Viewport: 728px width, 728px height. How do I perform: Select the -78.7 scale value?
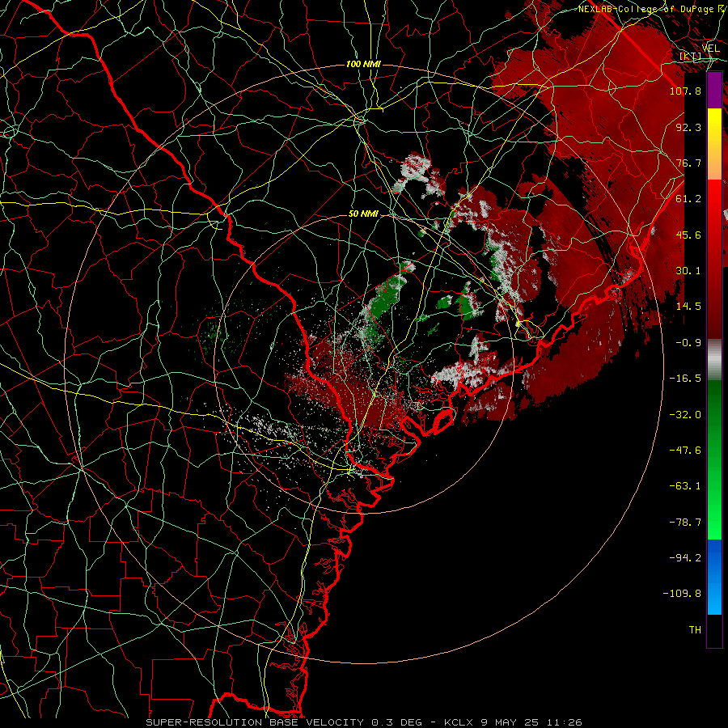point(685,523)
